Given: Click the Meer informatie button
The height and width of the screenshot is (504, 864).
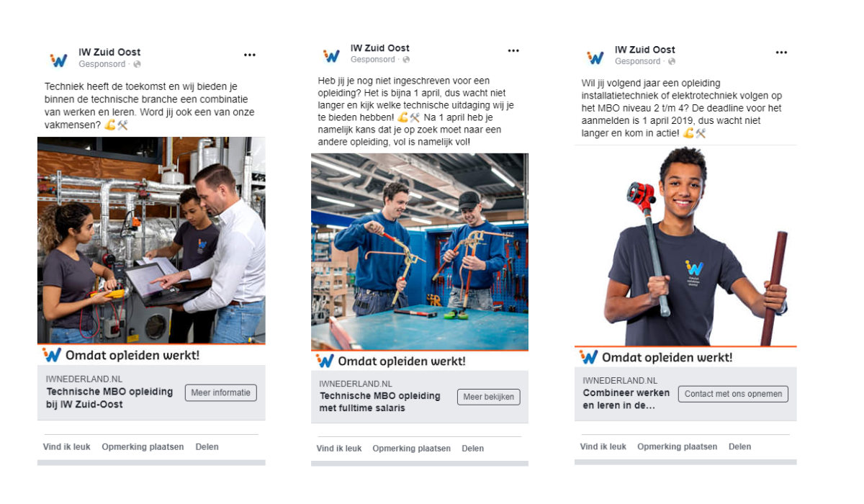Looking at the screenshot, I should coord(221,392).
